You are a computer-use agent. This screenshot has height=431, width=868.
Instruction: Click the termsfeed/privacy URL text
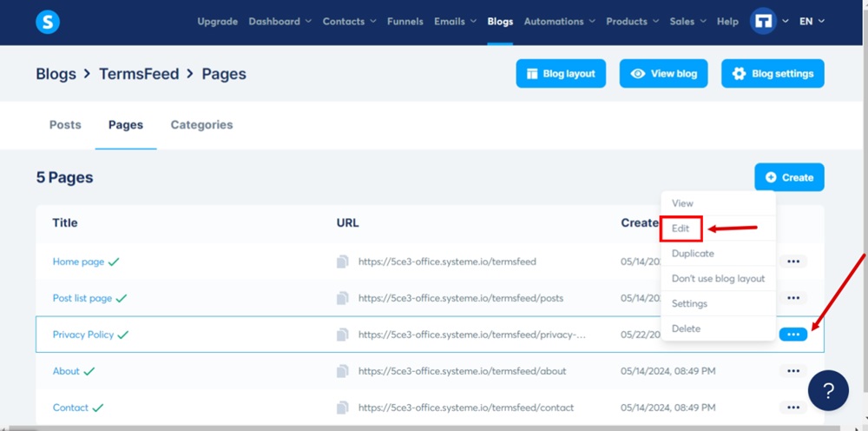(x=471, y=335)
